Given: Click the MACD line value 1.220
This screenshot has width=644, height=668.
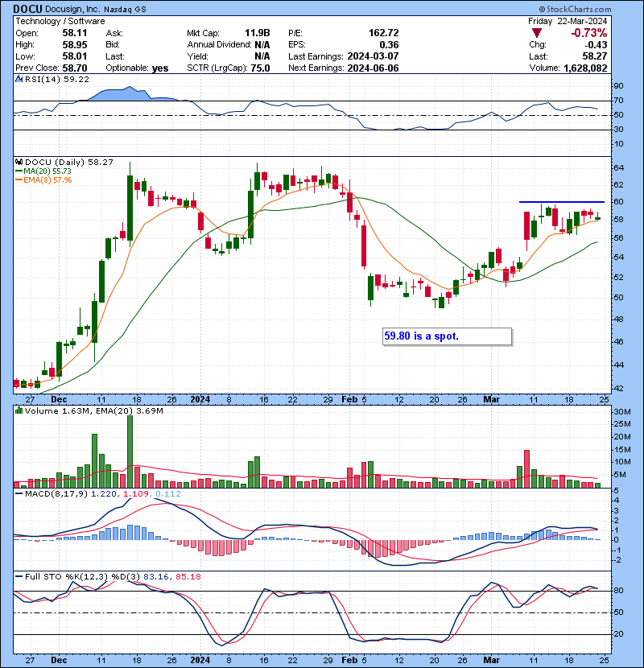Looking at the screenshot, I should (x=105, y=494).
